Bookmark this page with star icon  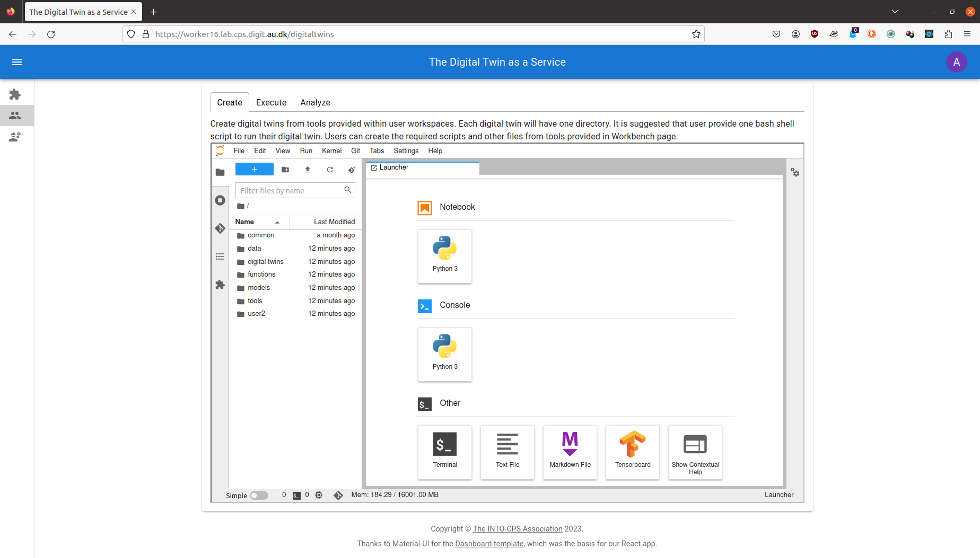click(x=696, y=34)
